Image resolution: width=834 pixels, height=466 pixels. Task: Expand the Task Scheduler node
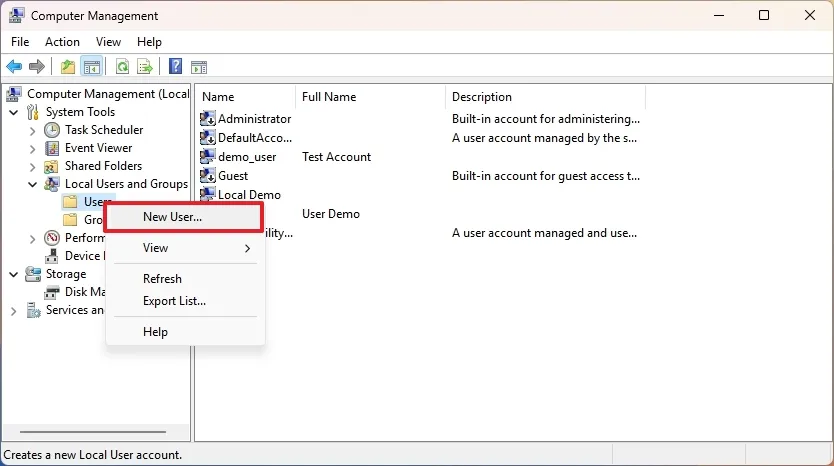pyautogui.click(x=33, y=130)
